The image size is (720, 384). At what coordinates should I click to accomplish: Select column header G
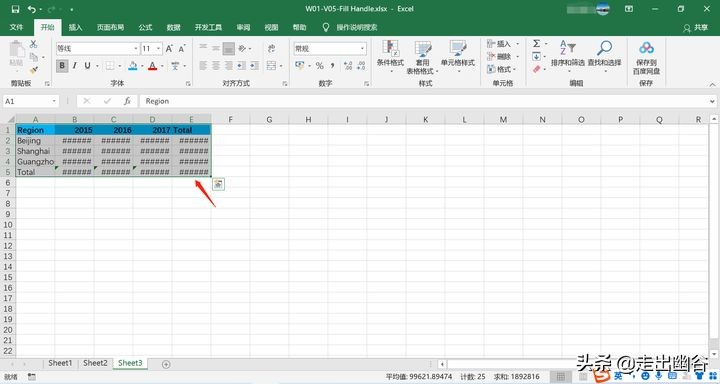[269, 119]
